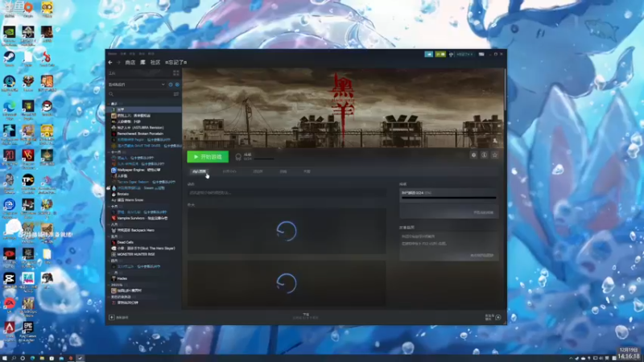
Task: Click the achievements progress bar 0/24
Action: tap(449, 197)
